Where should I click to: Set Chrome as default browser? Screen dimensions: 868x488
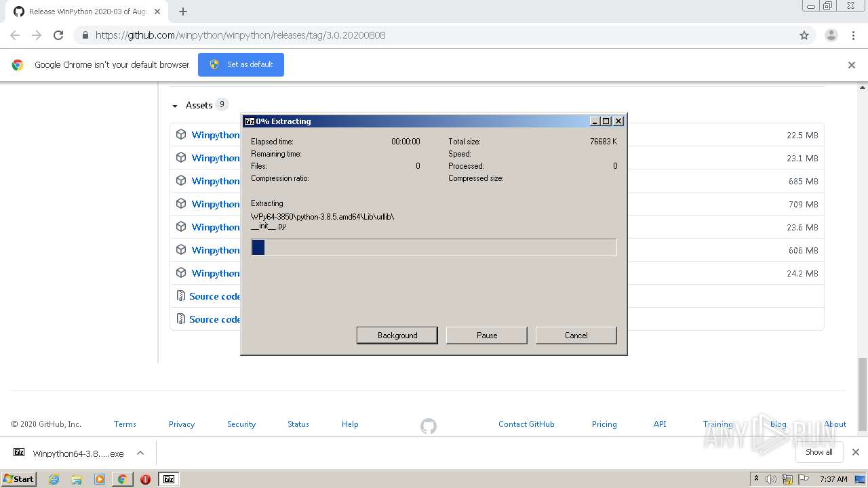point(241,64)
